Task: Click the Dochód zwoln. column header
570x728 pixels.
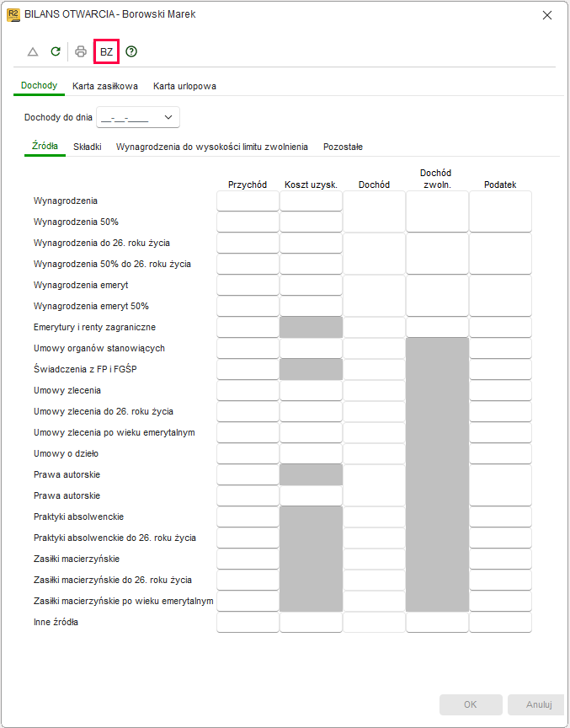Action: click(436, 179)
